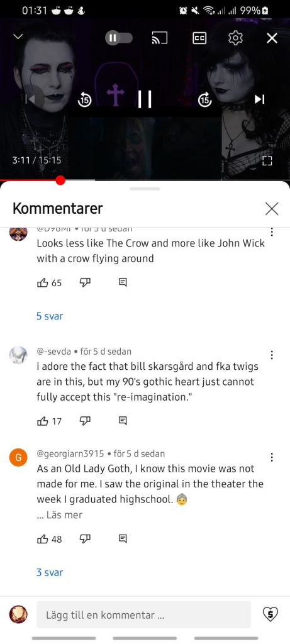
Task: Like the @georgiarn3915 comment
Action: 43,539
